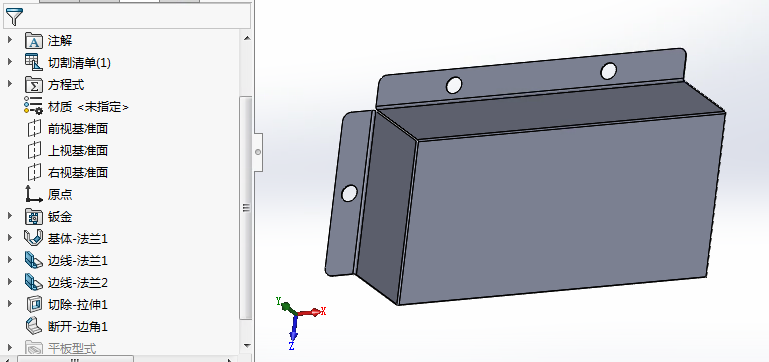Expand the 平板型式 flat pattern node

[9, 348]
